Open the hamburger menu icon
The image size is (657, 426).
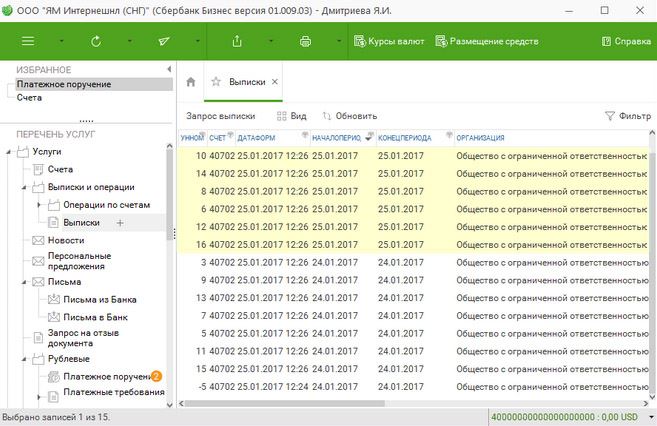pyautogui.click(x=28, y=41)
